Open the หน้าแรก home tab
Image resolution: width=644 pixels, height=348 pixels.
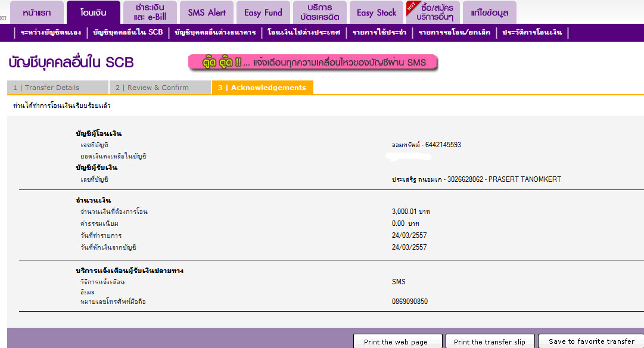[37, 13]
